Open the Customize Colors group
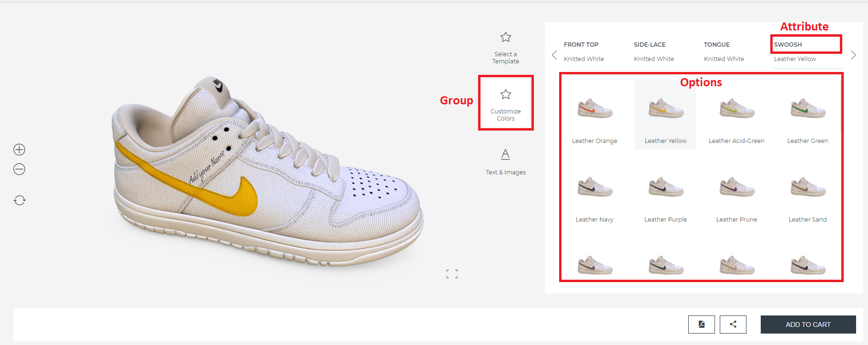 coord(506,103)
